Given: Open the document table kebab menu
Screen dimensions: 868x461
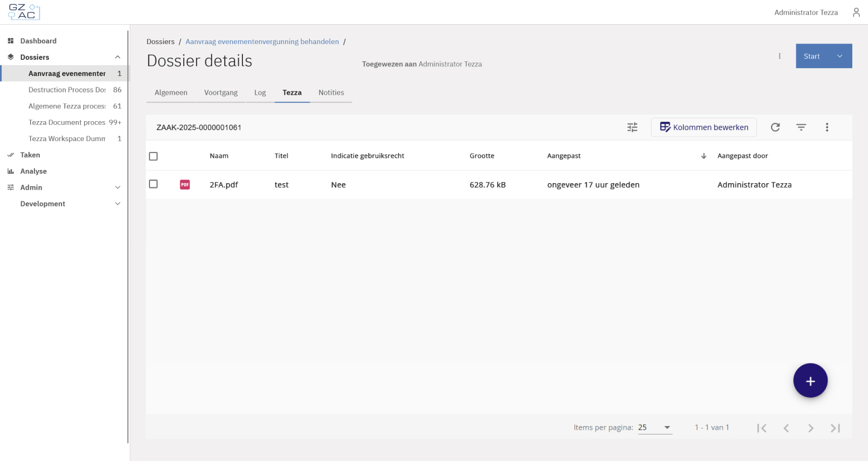Looking at the screenshot, I should click(x=827, y=127).
